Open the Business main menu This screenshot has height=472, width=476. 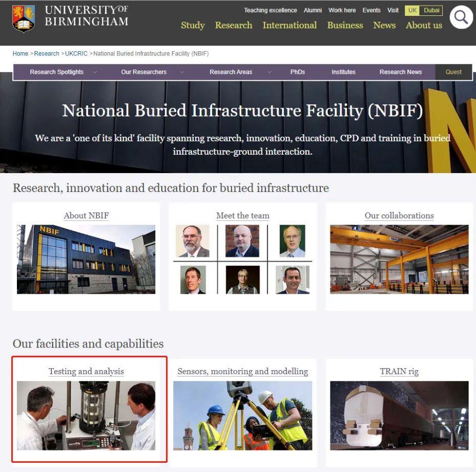click(345, 25)
